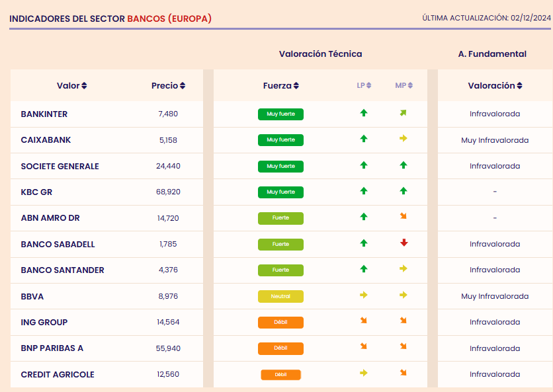
Task: Click Credit Agricole's yellow long-term arrow
Action: pyautogui.click(x=363, y=373)
